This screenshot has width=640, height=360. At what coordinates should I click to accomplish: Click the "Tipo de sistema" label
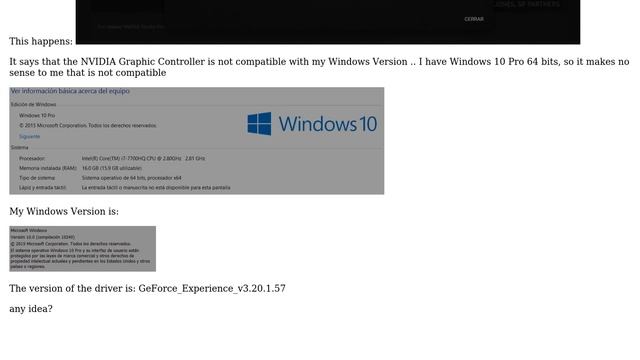pos(37,178)
